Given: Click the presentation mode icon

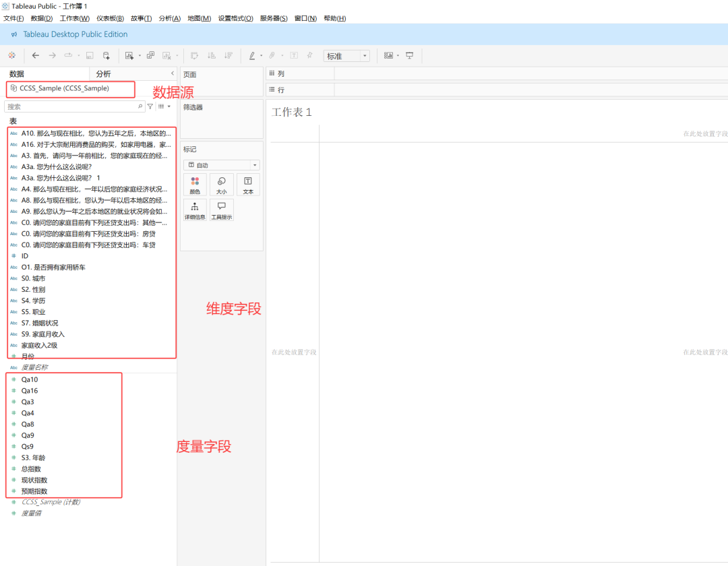Looking at the screenshot, I should 410,56.
